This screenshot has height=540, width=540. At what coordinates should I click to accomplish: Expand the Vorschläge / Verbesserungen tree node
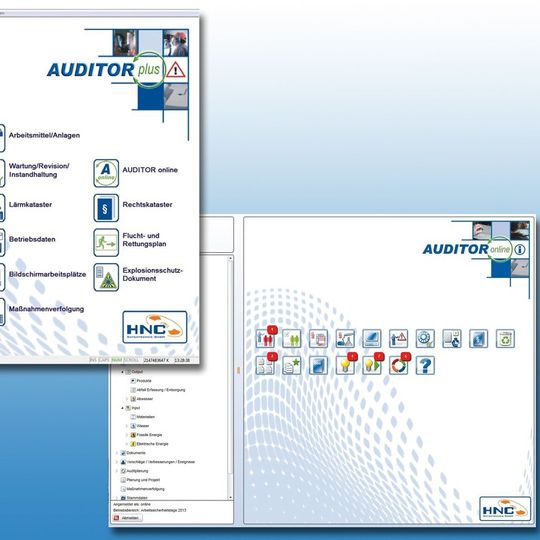click(117, 462)
